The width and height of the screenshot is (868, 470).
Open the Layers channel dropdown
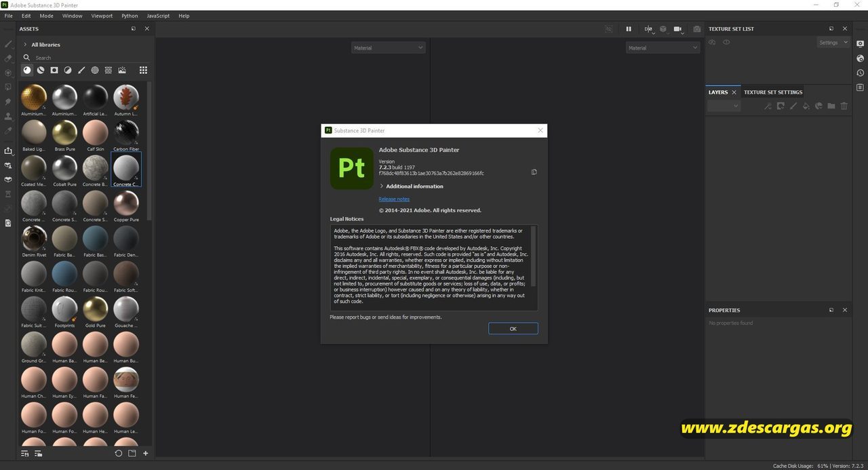724,106
